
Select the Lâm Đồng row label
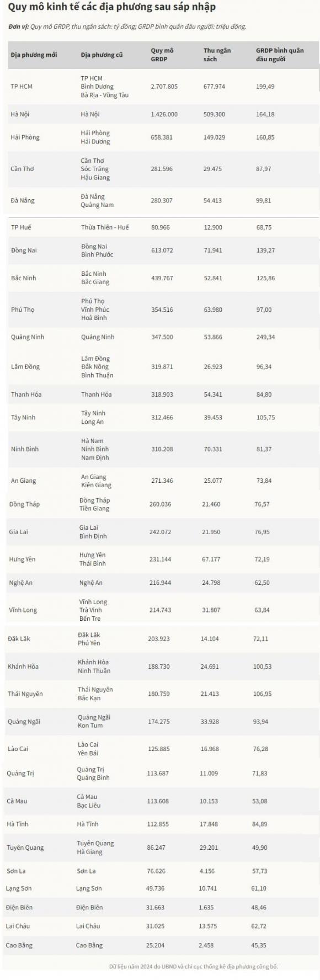point(25,367)
